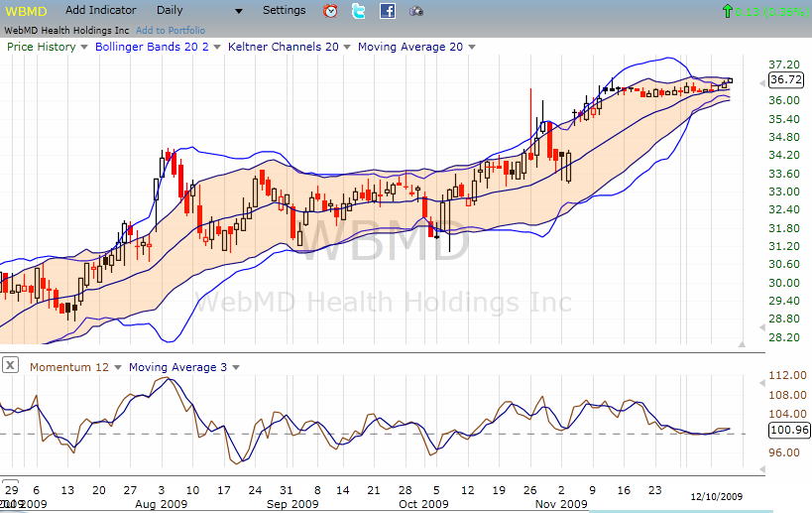Click the green up arrow price change

click(727, 11)
